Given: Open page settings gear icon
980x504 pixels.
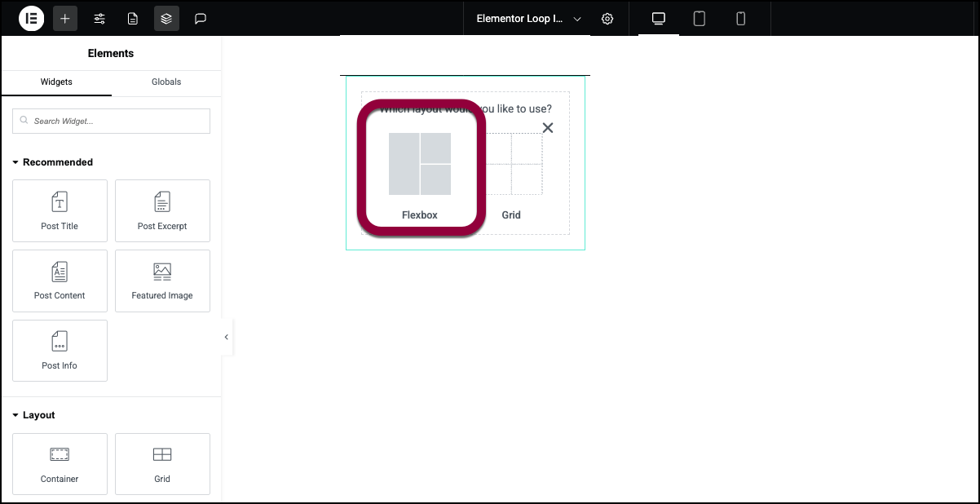Looking at the screenshot, I should (x=607, y=19).
